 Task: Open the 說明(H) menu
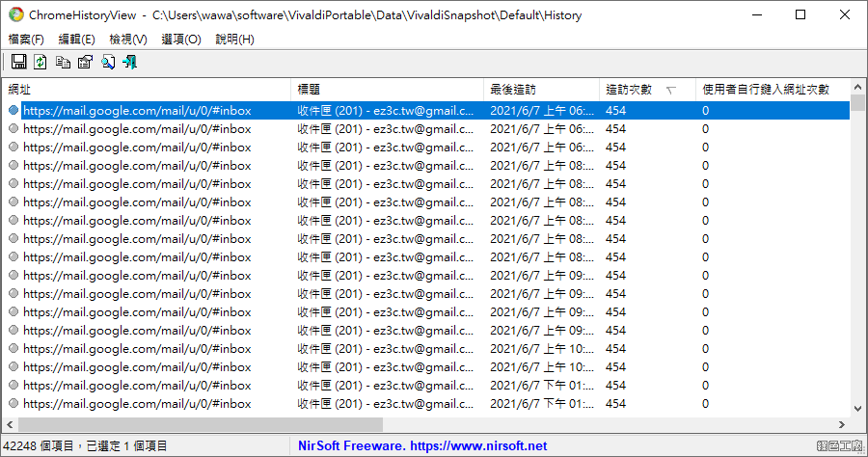[x=234, y=40]
